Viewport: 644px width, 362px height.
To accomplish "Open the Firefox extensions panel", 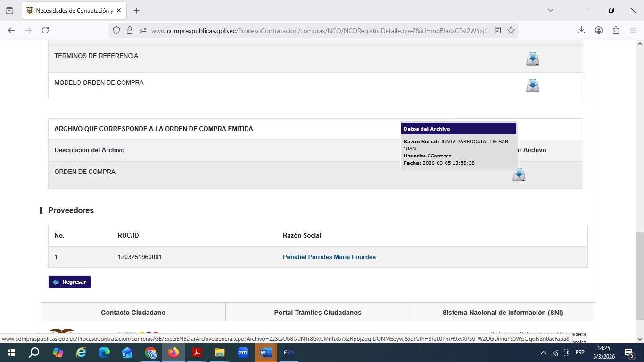I will point(616,30).
